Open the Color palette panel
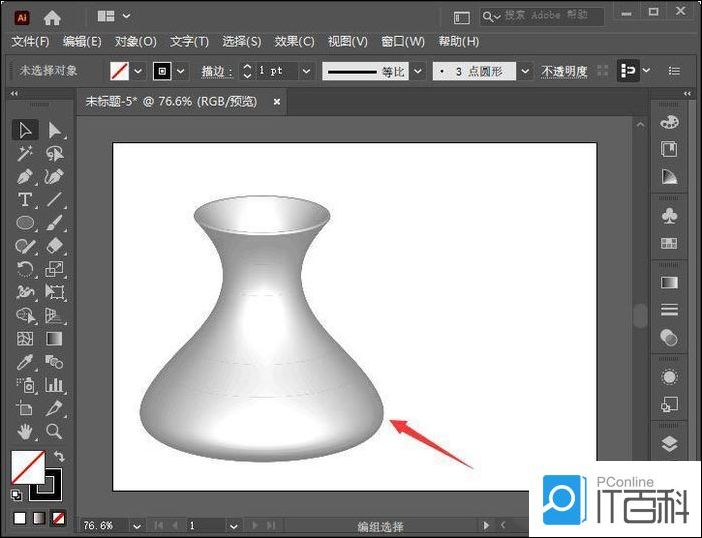Viewport: 702px width, 538px height. point(669,121)
